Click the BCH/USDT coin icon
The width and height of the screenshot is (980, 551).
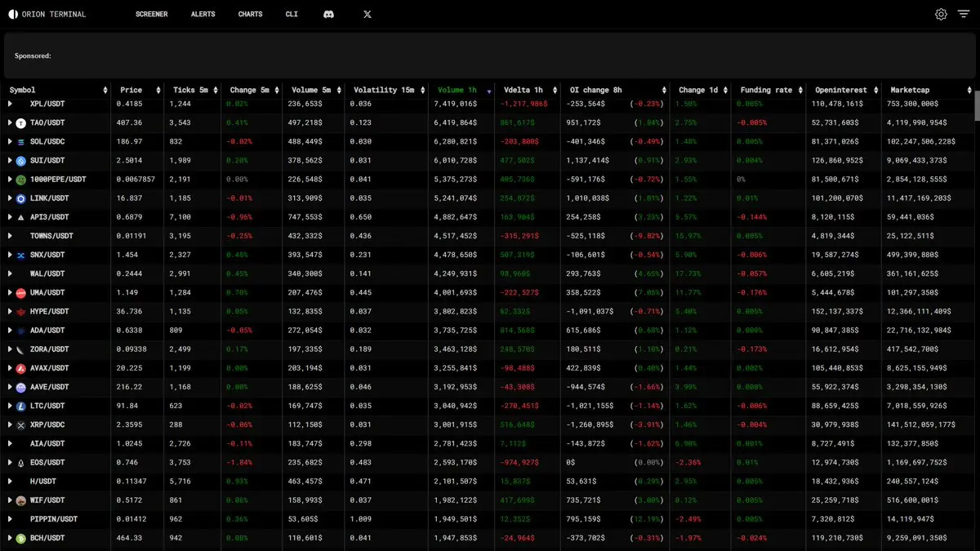point(21,538)
